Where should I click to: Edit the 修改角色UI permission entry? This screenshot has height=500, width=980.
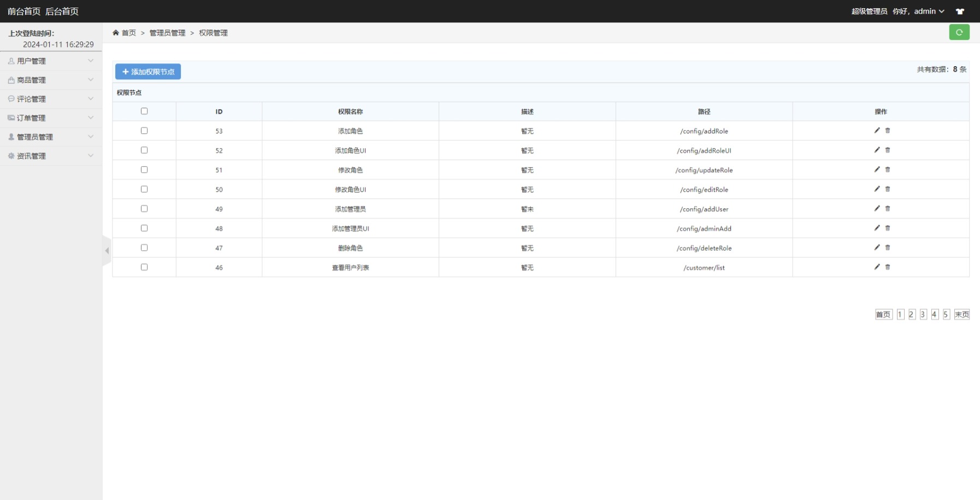point(877,189)
